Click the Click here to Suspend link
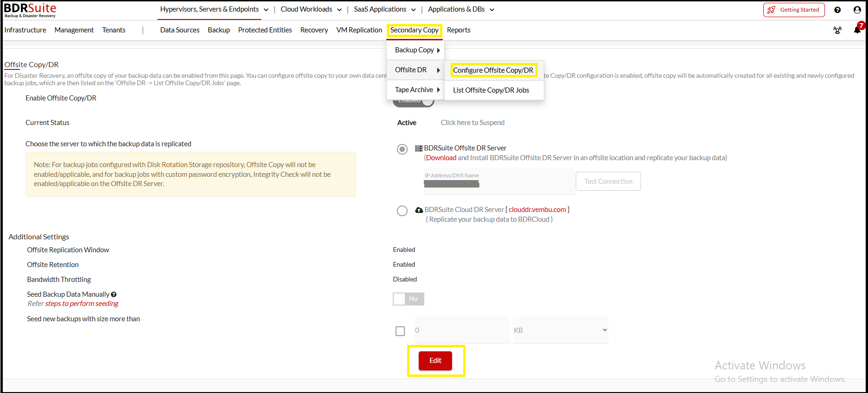 (x=472, y=123)
